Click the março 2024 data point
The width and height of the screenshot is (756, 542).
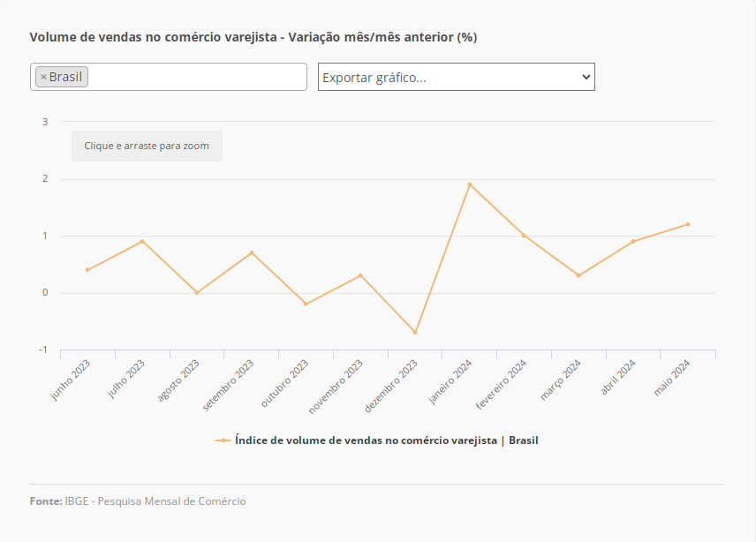[x=578, y=275]
